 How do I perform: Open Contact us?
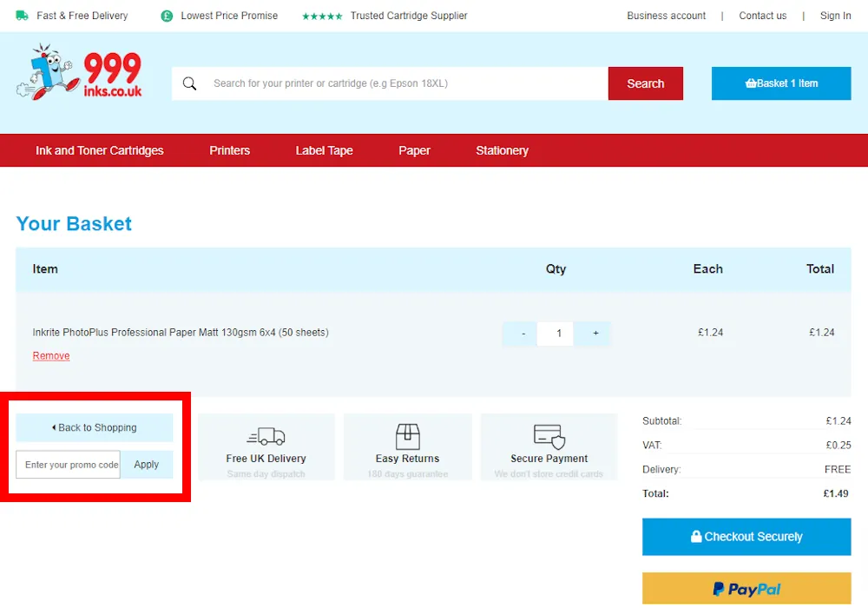762,15
